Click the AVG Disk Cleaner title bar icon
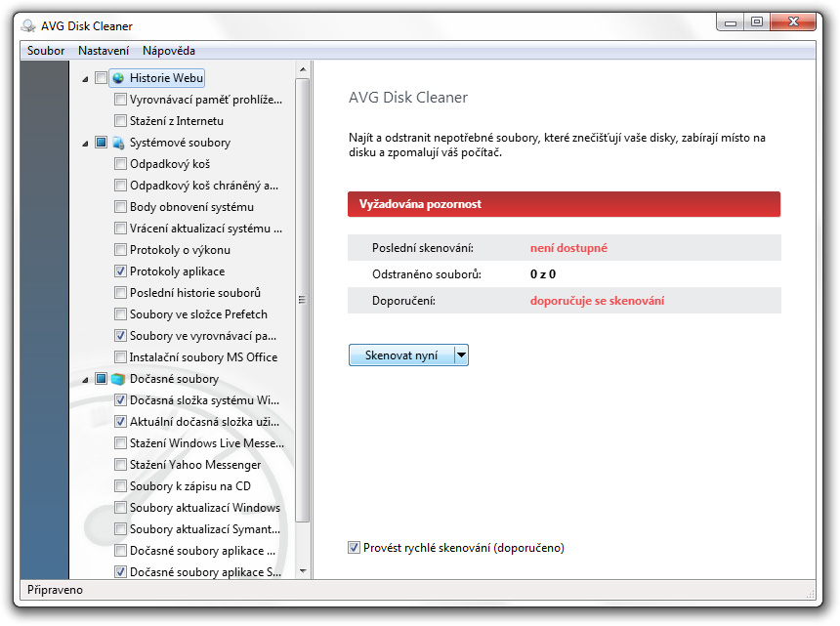The height and width of the screenshot is (626, 840). tap(28, 26)
